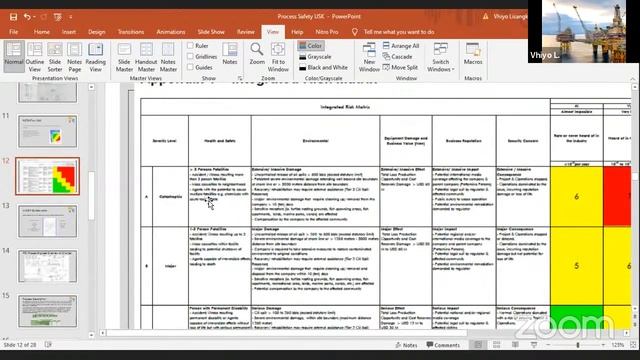Click the Zoom magnifier button
Viewport: 640px width, 360px height.
coord(257,53)
